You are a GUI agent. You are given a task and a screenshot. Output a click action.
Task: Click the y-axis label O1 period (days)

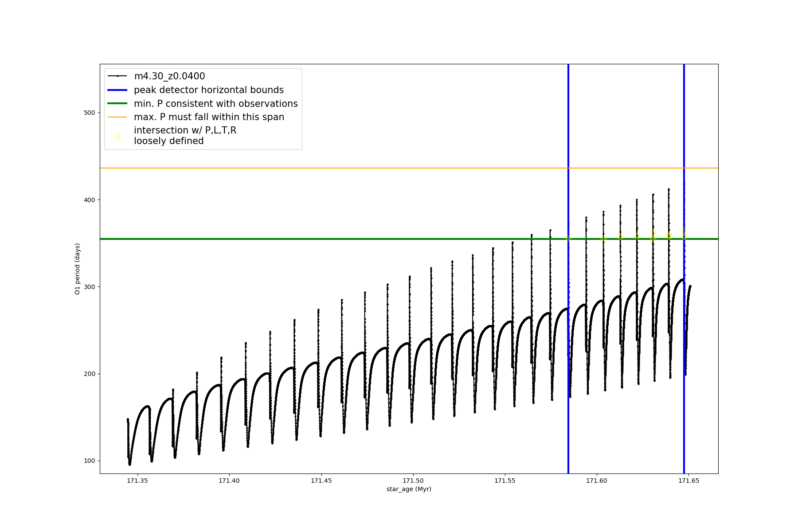coord(78,269)
